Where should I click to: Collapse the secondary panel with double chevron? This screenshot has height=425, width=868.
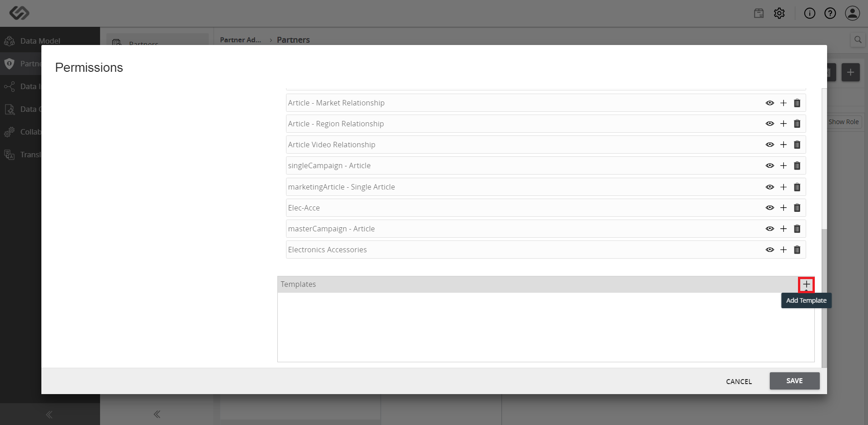(x=157, y=414)
